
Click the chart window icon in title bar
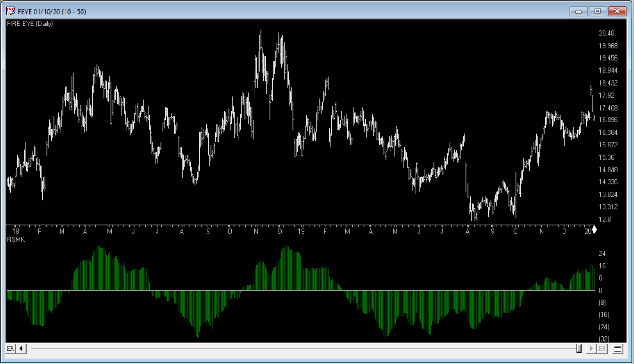10,11
